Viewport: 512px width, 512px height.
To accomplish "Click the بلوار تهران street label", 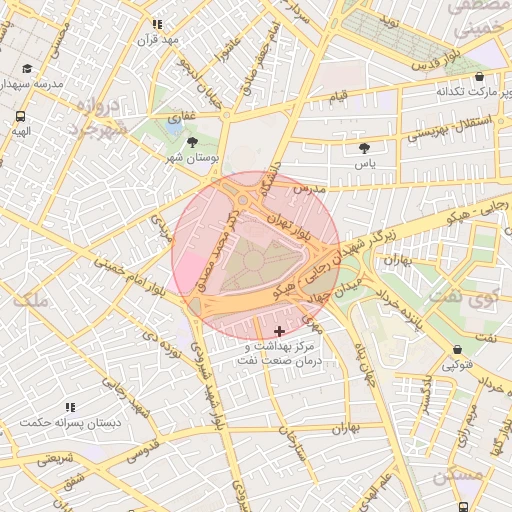I will tap(289, 226).
